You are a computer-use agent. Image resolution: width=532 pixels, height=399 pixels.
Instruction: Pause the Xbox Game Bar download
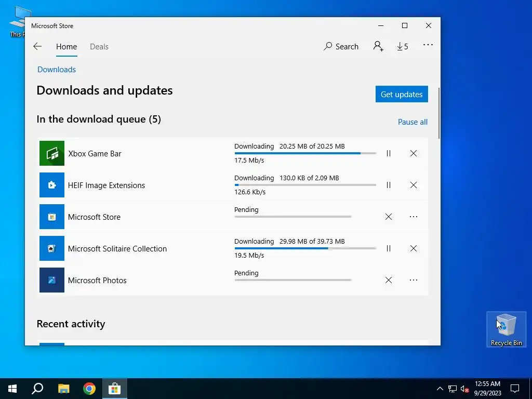tap(389, 153)
